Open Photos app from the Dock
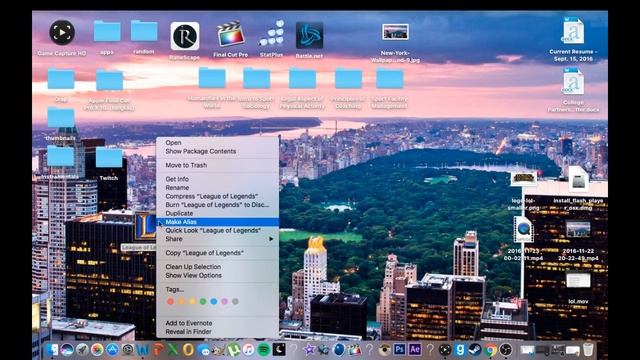This screenshot has height=360, width=640. [x=97, y=349]
